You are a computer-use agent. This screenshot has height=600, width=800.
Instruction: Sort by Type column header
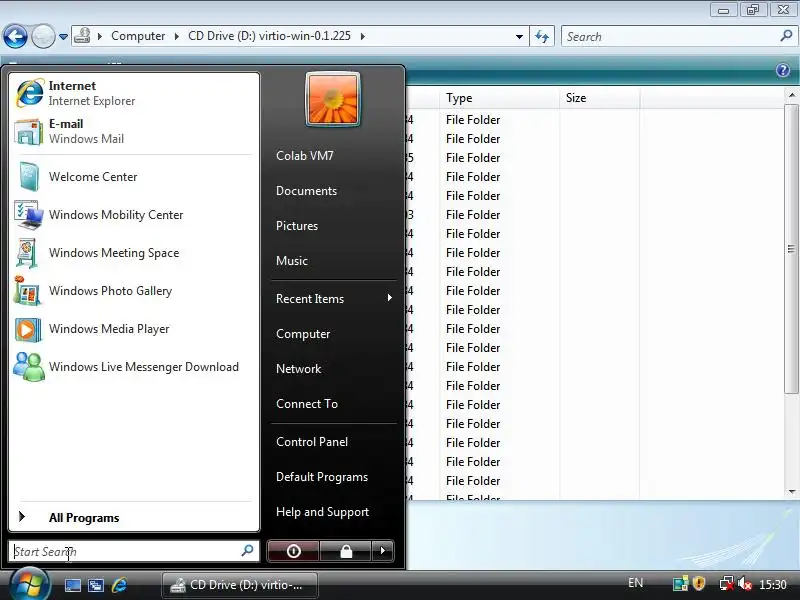click(499, 97)
